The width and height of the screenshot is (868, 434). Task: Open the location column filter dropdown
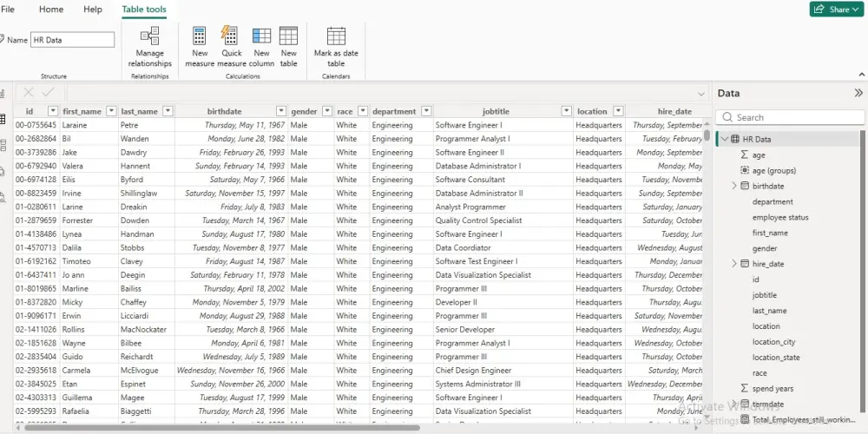tap(618, 111)
